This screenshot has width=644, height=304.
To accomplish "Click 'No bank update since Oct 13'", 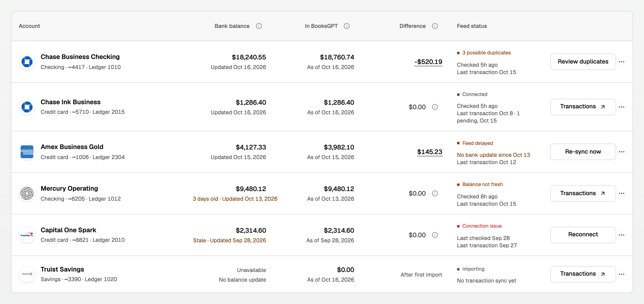I will click(493, 155).
